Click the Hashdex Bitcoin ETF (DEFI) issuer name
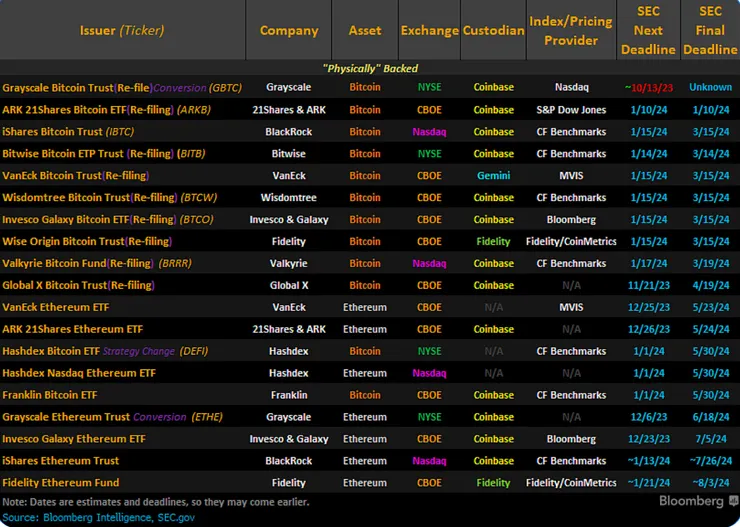The image size is (740, 527). pos(103,351)
